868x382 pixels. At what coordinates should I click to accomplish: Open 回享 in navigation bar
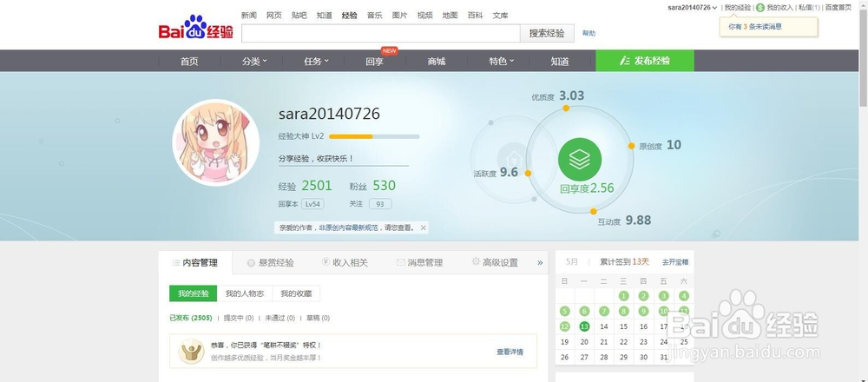tap(374, 61)
